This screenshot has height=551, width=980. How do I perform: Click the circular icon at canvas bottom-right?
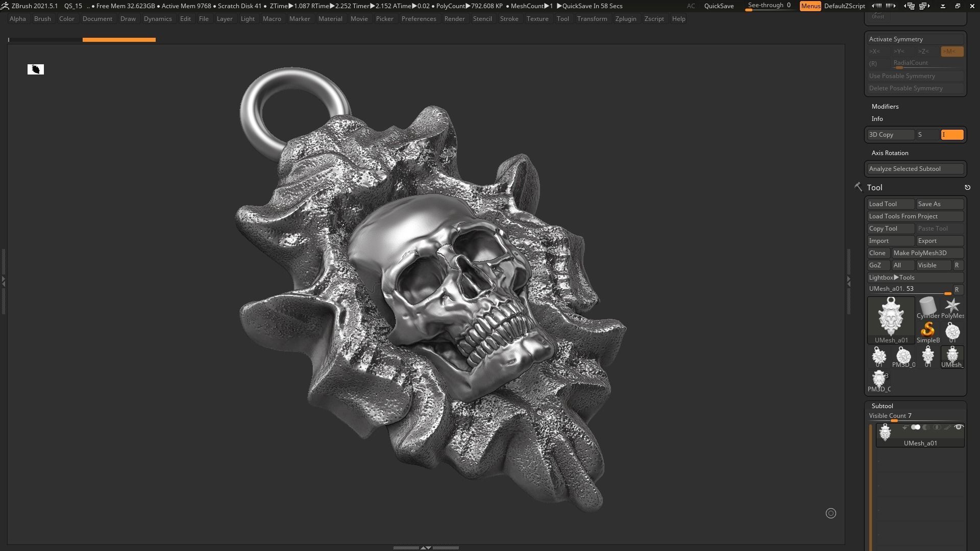pyautogui.click(x=831, y=513)
